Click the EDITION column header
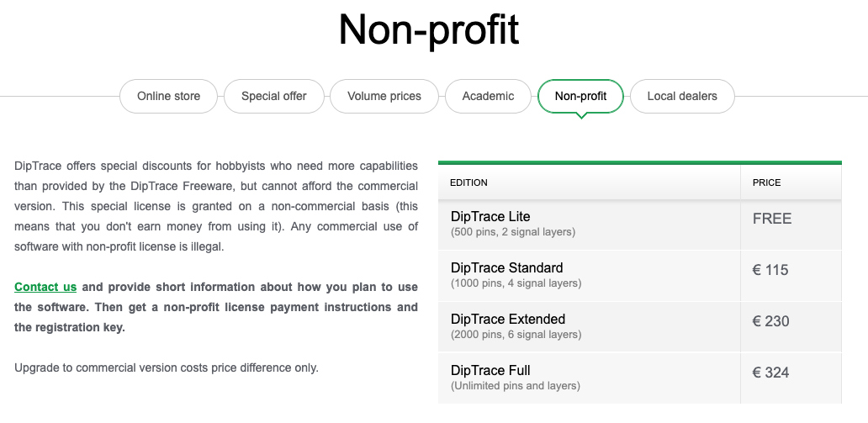The image size is (868, 423). pyautogui.click(x=469, y=182)
